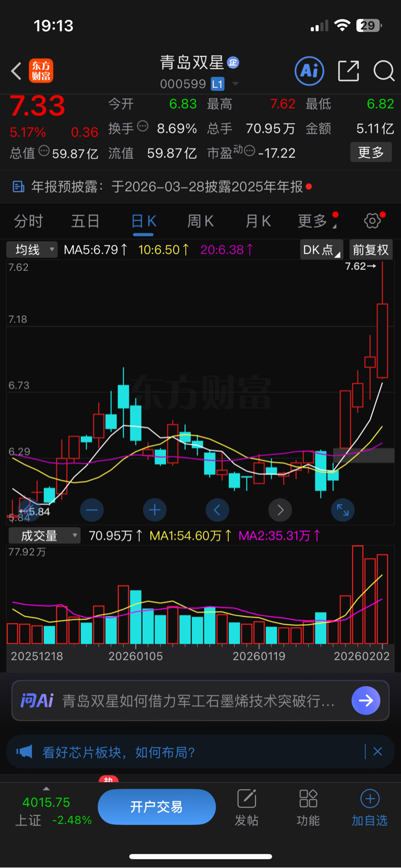Tap the announcement document icon
Screen dimensions: 401x868
point(18,187)
